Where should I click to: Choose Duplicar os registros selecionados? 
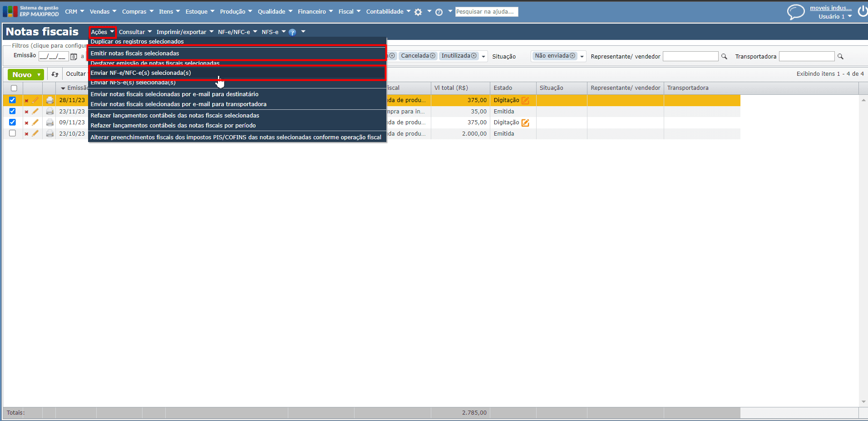click(x=137, y=42)
